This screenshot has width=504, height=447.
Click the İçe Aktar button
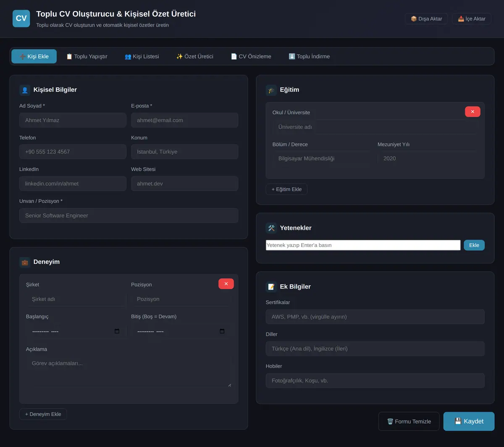tap(472, 19)
